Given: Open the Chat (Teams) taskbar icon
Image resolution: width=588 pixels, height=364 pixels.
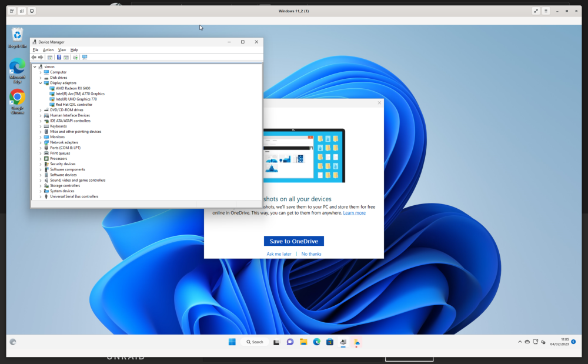Looking at the screenshot, I should pos(290,342).
